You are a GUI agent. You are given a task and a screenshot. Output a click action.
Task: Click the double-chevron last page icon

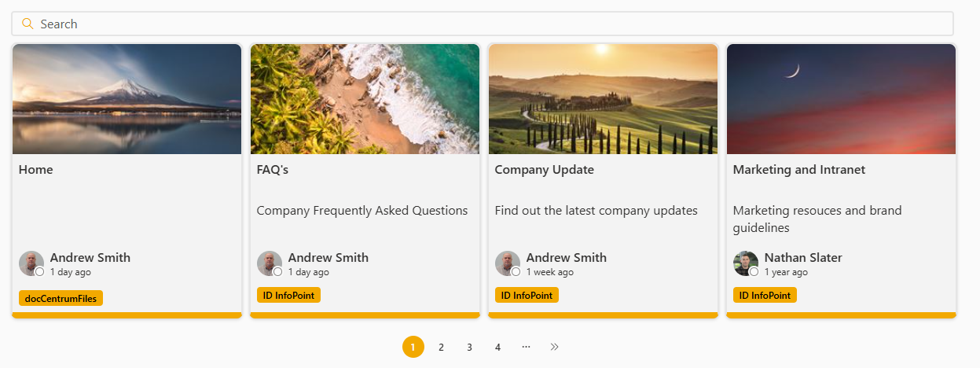click(555, 347)
